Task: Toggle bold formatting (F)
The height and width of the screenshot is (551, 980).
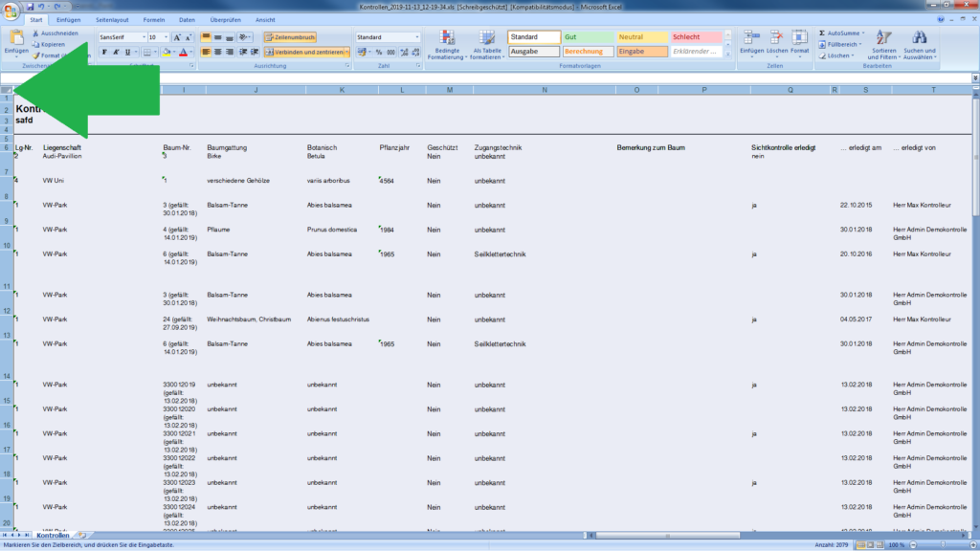Action: (103, 52)
